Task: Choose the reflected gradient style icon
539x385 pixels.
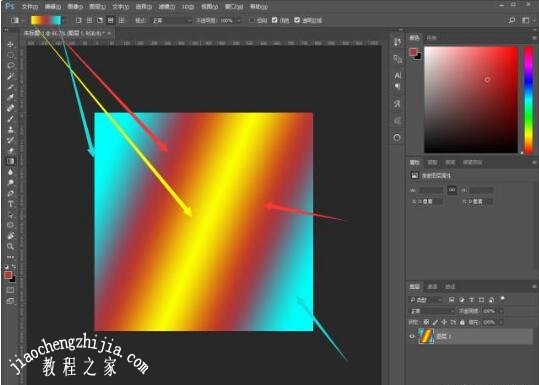Action: (111, 21)
